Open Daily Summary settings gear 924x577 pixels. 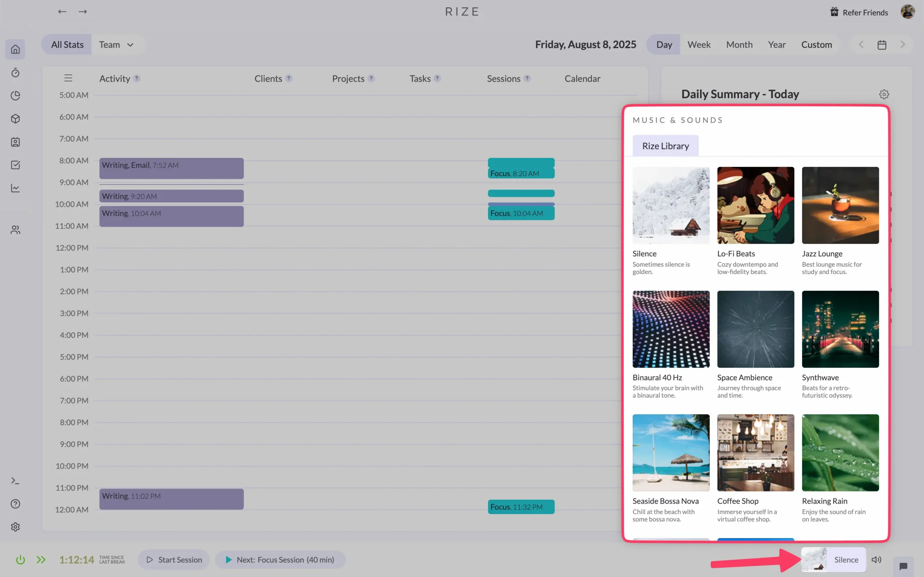[x=884, y=94]
